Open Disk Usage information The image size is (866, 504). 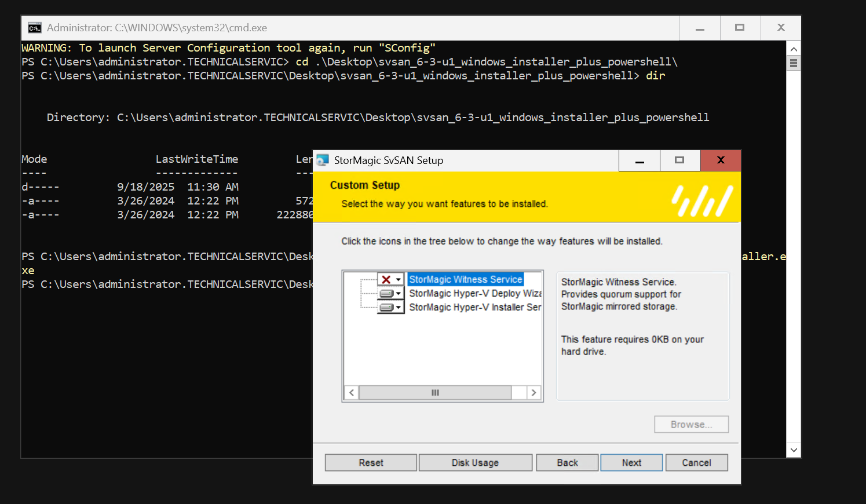tap(475, 463)
